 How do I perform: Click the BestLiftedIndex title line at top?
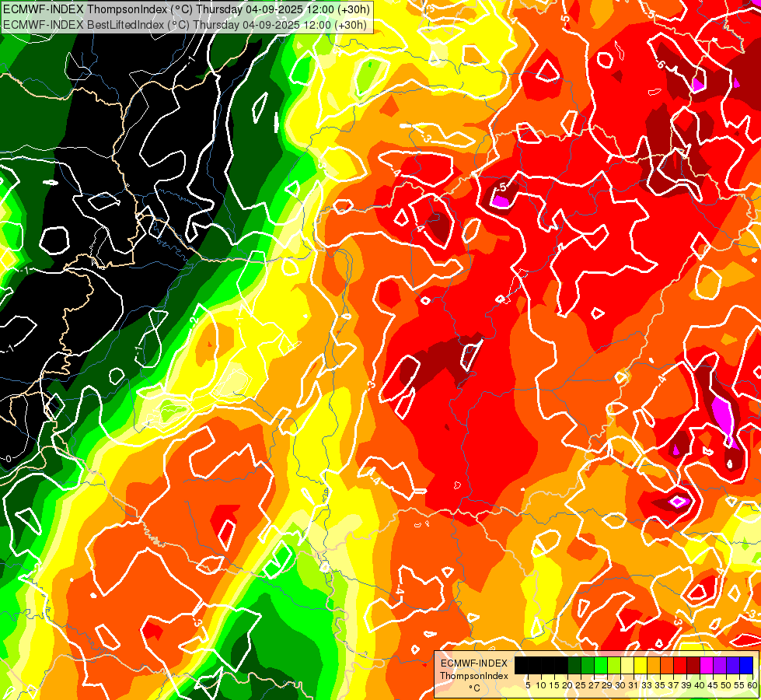pyautogui.click(x=185, y=25)
